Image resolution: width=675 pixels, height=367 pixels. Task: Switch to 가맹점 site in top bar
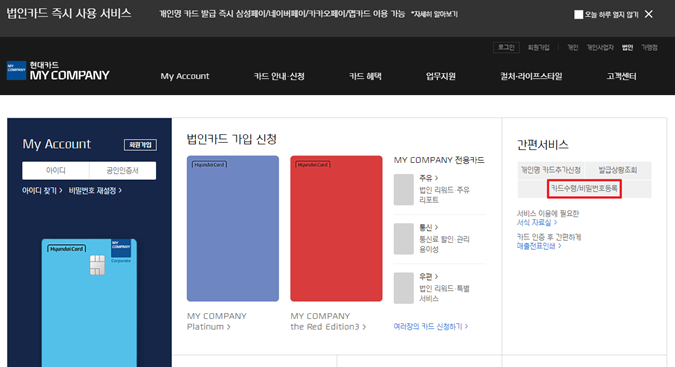point(650,47)
